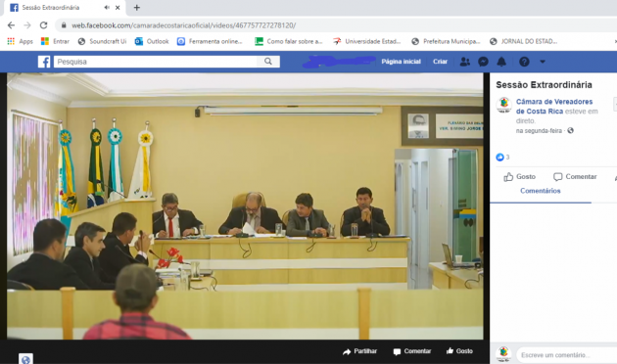This screenshot has width=617, height=364.
Task: Open the Apps bookmarks launcher
Action: 20,41
